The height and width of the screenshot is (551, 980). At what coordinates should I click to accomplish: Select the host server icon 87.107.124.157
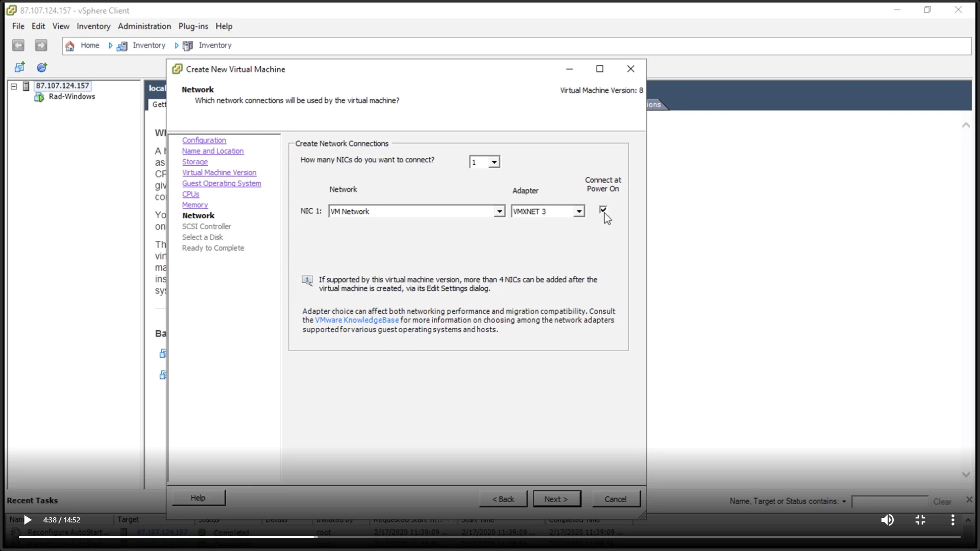[26, 86]
